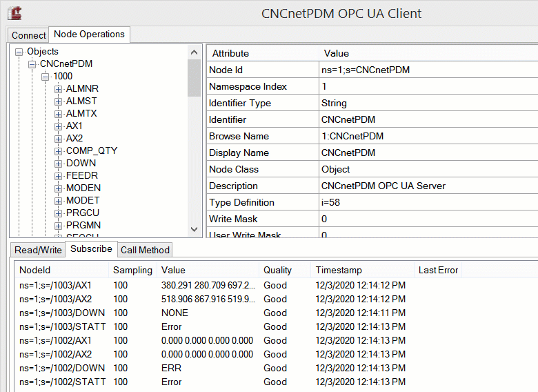Switch to the Connect tab
Image resolution: width=538 pixels, height=392 pixels.
click(28, 35)
